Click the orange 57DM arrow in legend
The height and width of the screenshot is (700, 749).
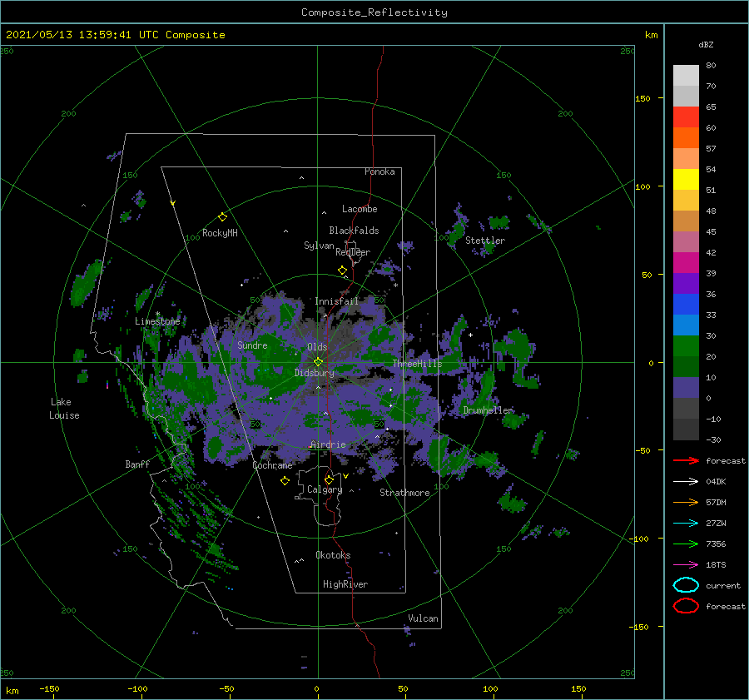tap(686, 502)
